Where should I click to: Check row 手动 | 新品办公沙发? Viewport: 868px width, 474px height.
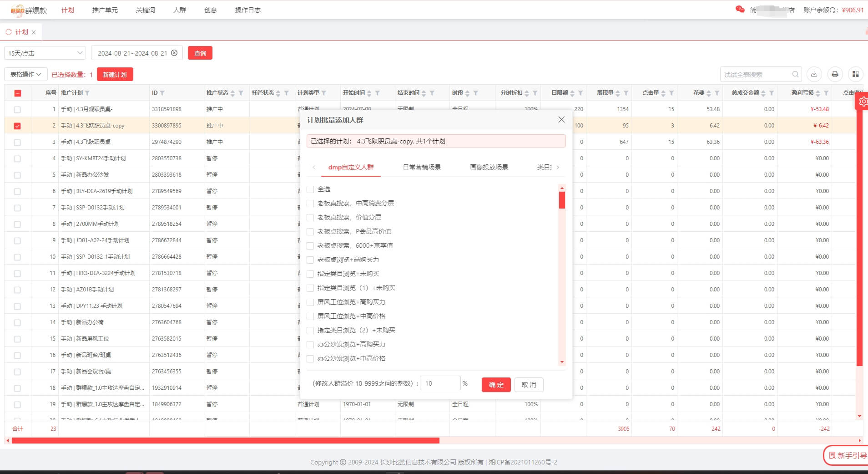[x=17, y=175]
